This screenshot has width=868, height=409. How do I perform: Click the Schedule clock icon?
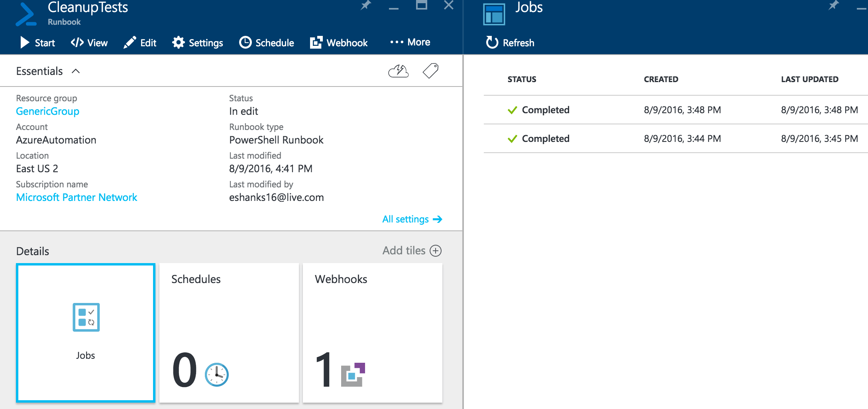click(245, 43)
